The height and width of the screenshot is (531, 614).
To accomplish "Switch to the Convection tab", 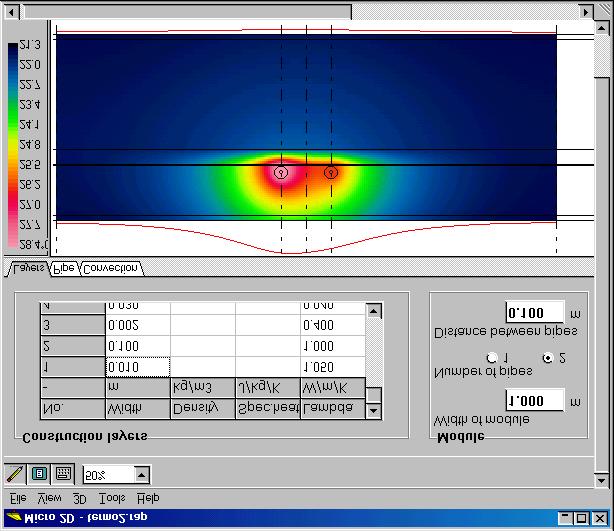I will coord(111,269).
